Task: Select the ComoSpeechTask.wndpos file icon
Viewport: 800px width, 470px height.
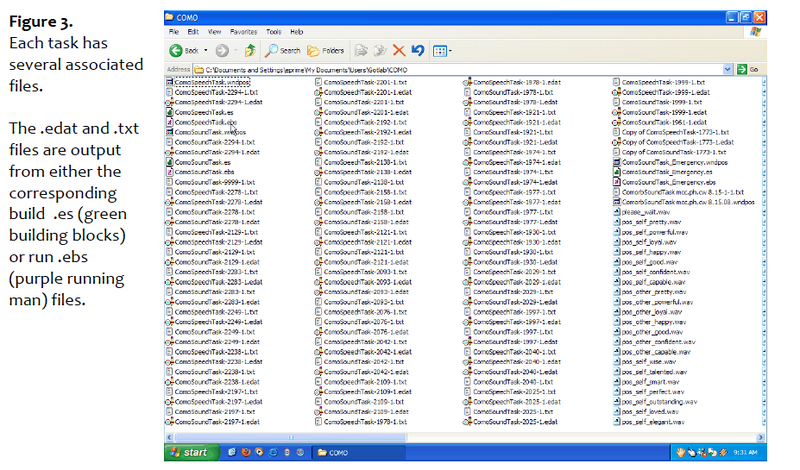Action: coord(169,82)
